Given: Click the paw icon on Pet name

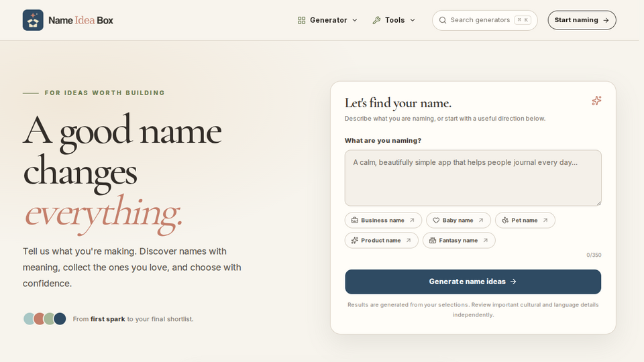Looking at the screenshot, I should pyautogui.click(x=504, y=221).
